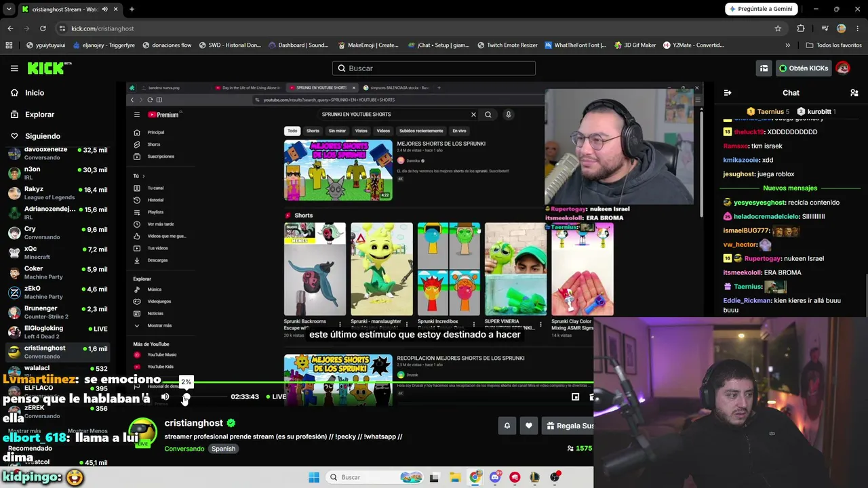Image resolution: width=868 pixels, height=488 pixels.
Task: Focus the Kick Buscar search field
Action: click(x=434, y=68)
